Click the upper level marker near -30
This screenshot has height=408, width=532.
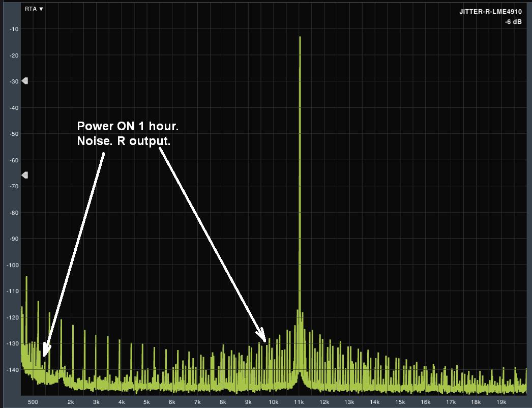tap(24, 81)
